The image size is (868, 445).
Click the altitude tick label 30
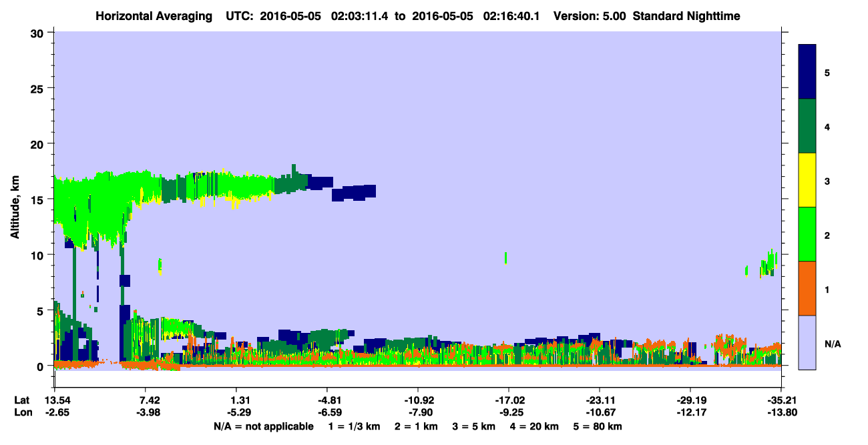(x=39, y=33)
